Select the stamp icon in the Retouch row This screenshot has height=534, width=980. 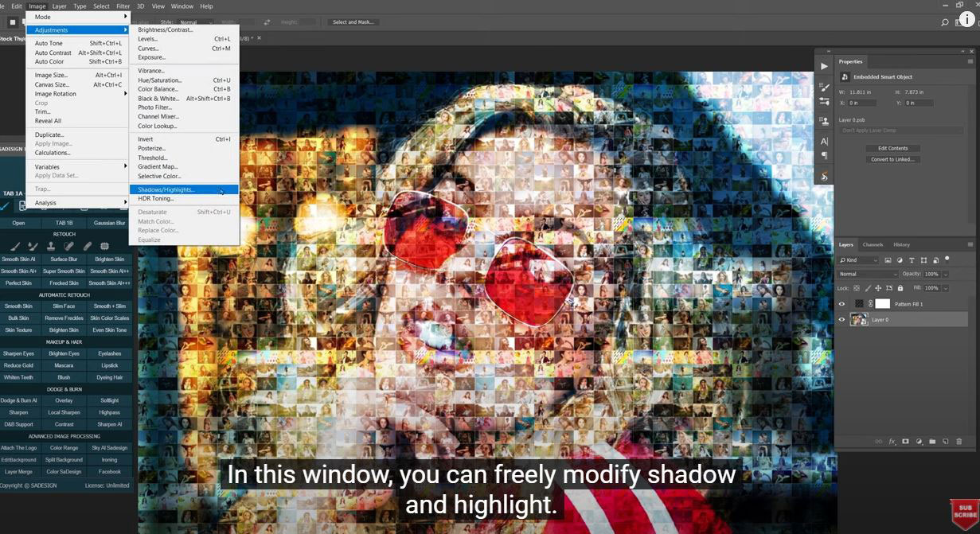(x=51, y=246)
